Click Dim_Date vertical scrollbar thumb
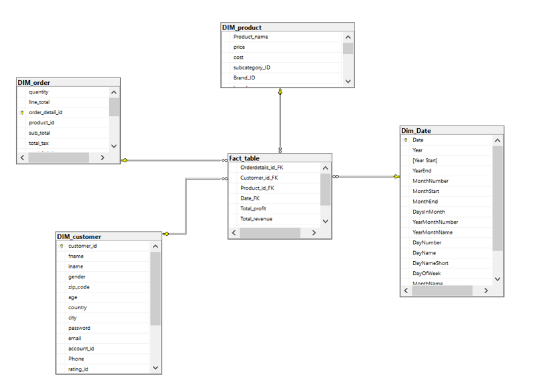This screenshot has width=554, height=392. click(x=497, y=198)
